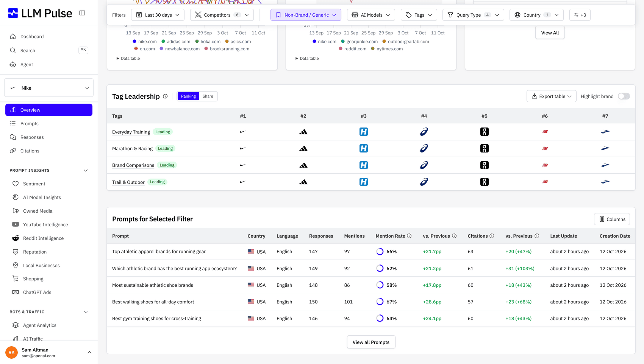The height and width of the screenshot is (364, 644).
Task: Click Asics logo in Brand Comparisons row
Action: click(424, 165)
